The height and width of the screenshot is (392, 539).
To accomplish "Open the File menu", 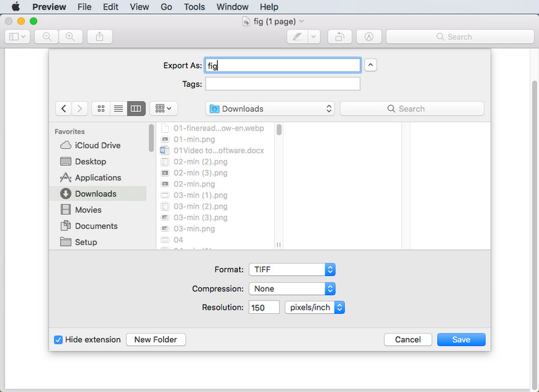I will coord(84,7).
